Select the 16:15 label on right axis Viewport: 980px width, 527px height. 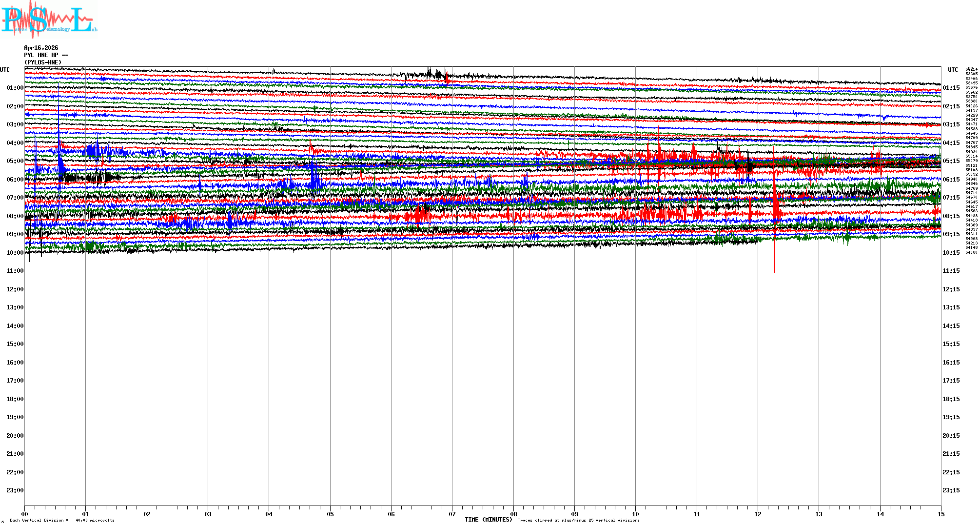(951, 363)
